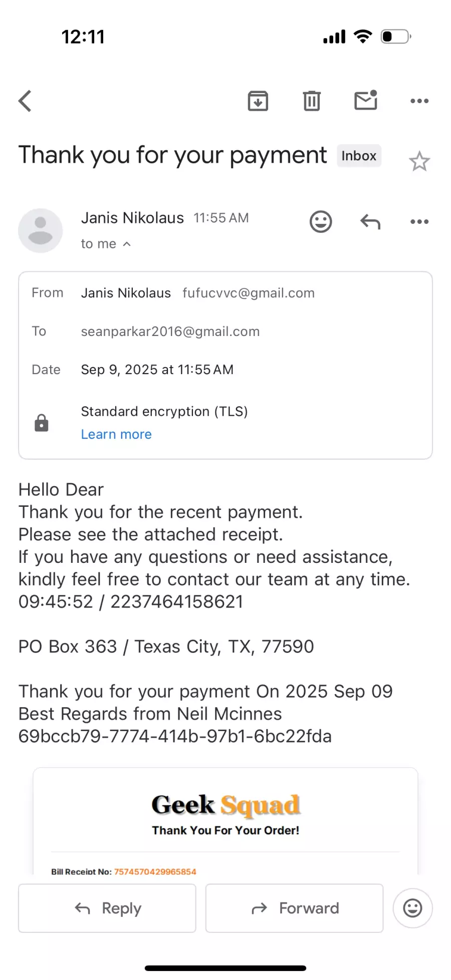451x980 pixels.
Task: Collapse the 'to me' details chevron
Action: pyautogui.click(x=127, y=244)
